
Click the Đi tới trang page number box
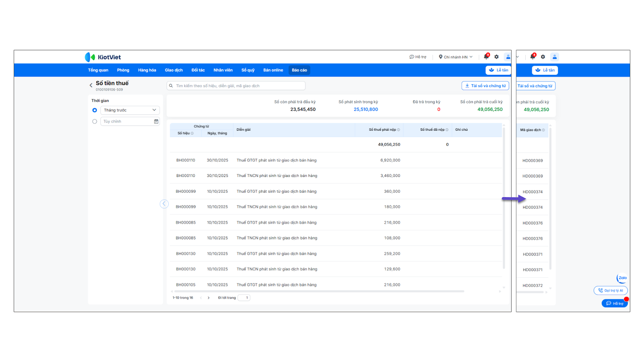pos(244,298)
